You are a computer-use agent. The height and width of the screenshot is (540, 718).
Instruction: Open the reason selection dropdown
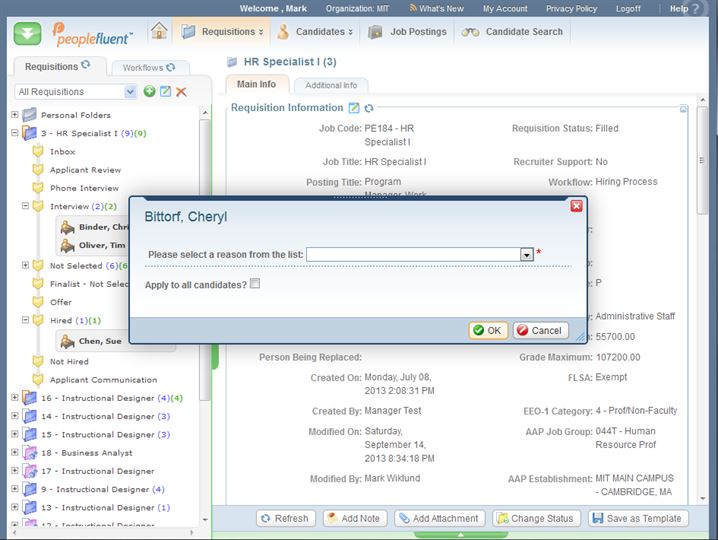point(526,255)
